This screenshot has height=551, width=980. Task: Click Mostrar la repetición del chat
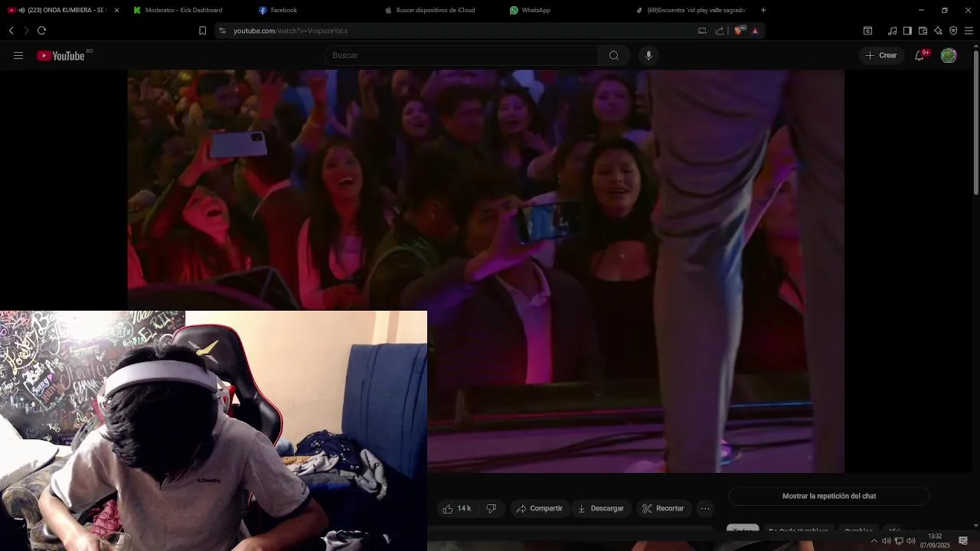(829, 497)
